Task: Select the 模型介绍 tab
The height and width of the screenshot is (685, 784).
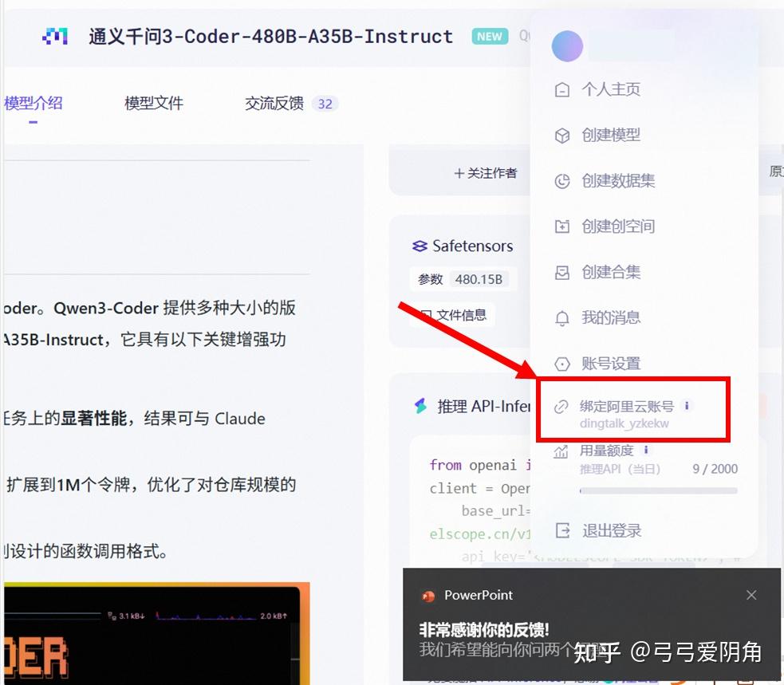Action: [x=33, y=102]
